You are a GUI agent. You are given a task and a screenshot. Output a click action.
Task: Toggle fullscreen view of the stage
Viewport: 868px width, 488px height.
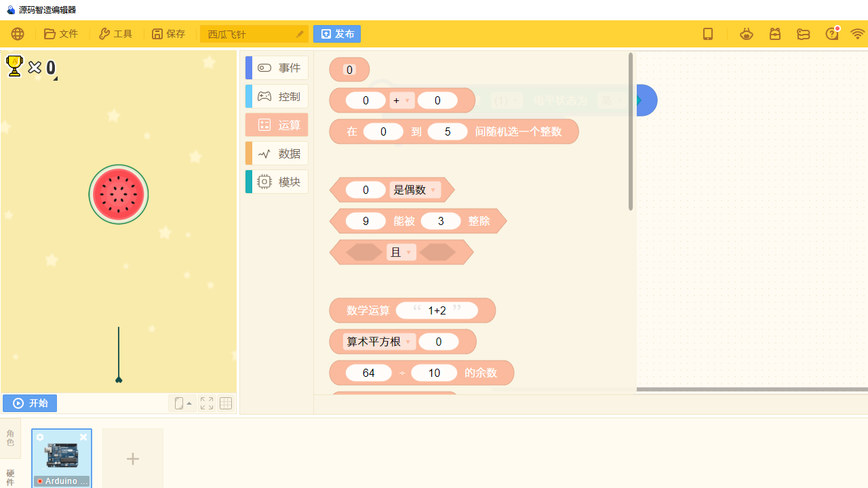click(x=206, y=403)
